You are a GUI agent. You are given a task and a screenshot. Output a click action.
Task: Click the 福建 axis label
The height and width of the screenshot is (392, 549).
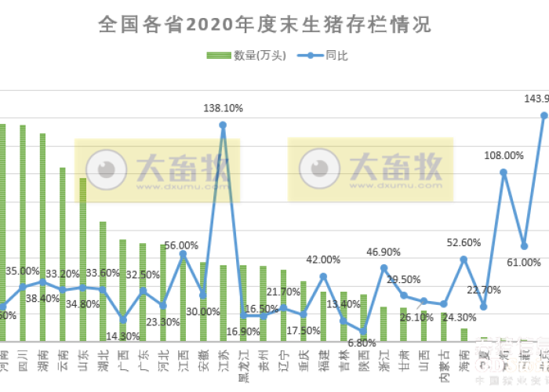(323, 361)
